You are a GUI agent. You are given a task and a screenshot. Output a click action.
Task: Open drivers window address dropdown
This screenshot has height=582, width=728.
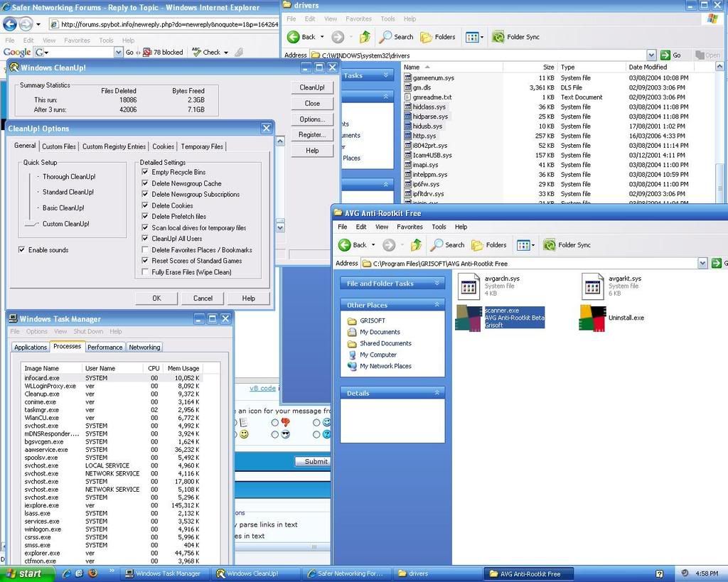coord(651,55)
